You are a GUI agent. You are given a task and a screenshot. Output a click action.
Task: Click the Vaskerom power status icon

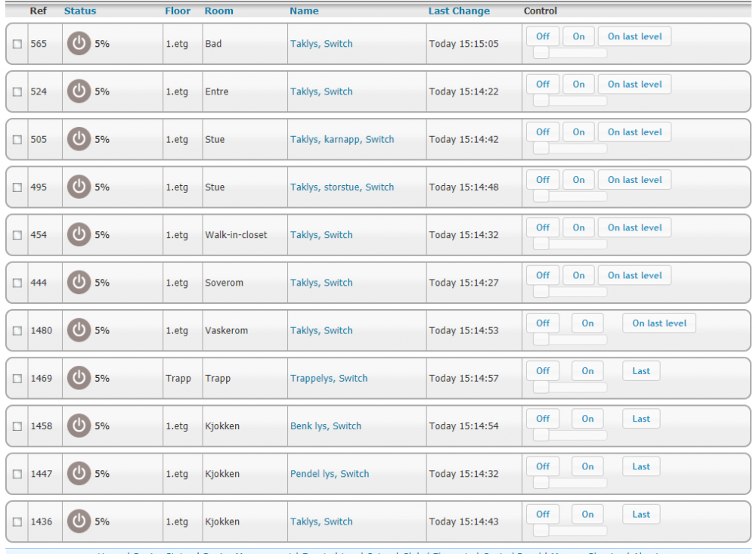(x=79, y=330)
